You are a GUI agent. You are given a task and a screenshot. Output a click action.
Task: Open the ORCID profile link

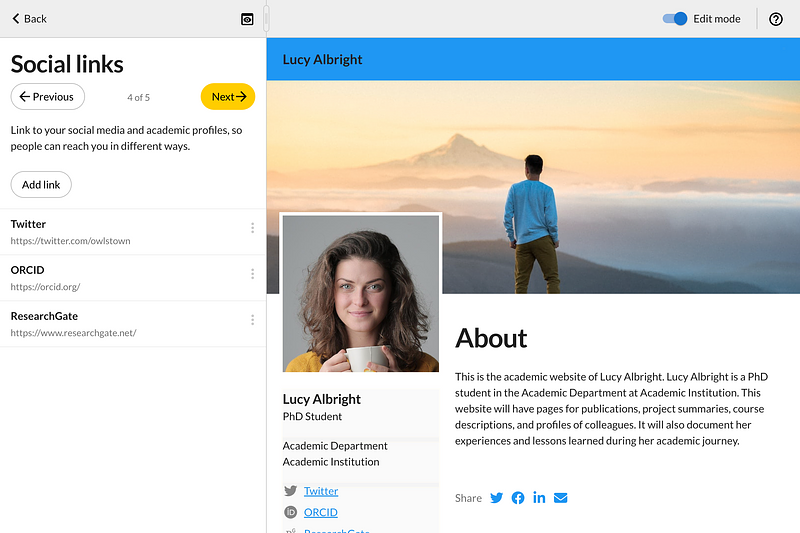[321, 512]
